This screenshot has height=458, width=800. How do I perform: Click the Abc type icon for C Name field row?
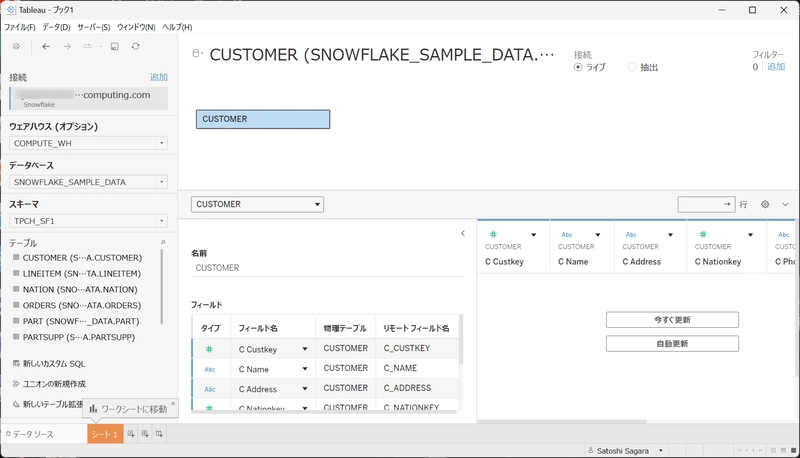click(x=210, y=369)
